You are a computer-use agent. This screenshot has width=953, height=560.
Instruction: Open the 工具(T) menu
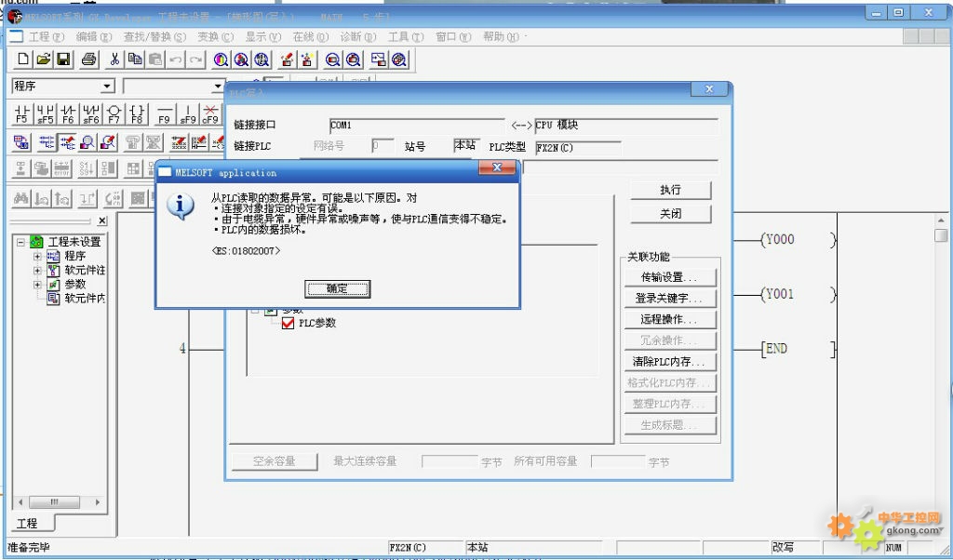pyautogui.click(x=406, y=37)
